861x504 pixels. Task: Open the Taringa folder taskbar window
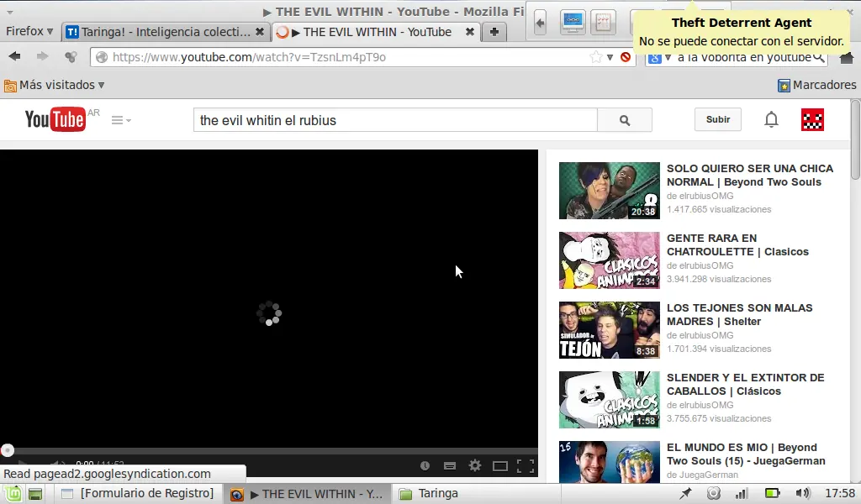pyautogui.click(x=430, y=494)
